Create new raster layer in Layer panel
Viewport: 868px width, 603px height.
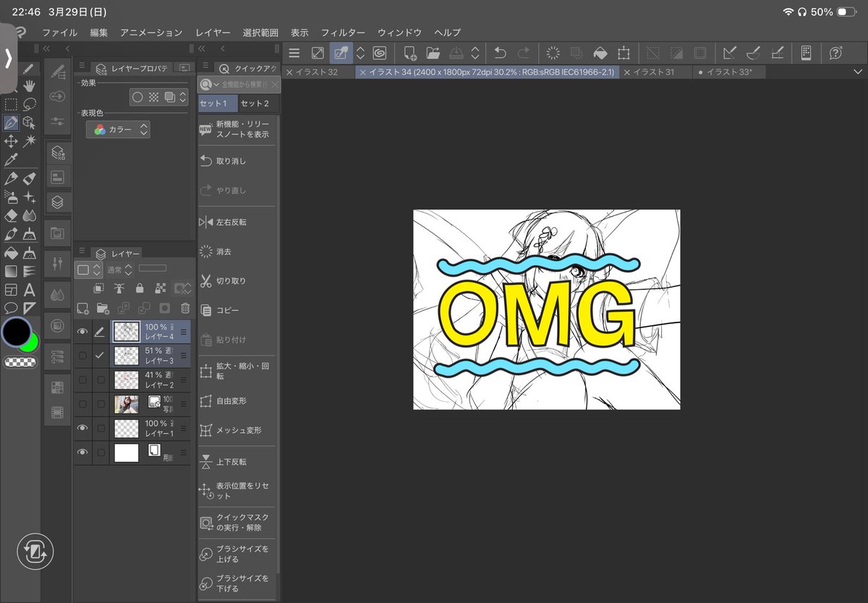[x=82, y=307]
